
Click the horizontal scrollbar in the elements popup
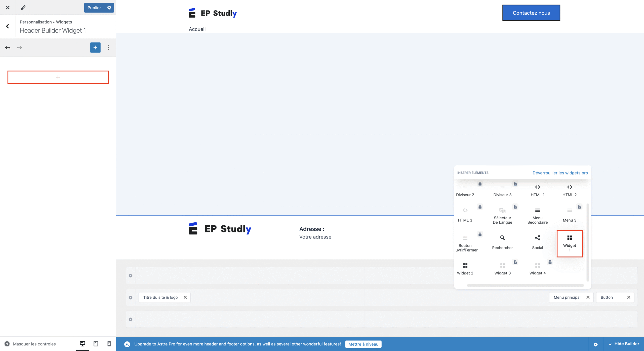point(525,285)
